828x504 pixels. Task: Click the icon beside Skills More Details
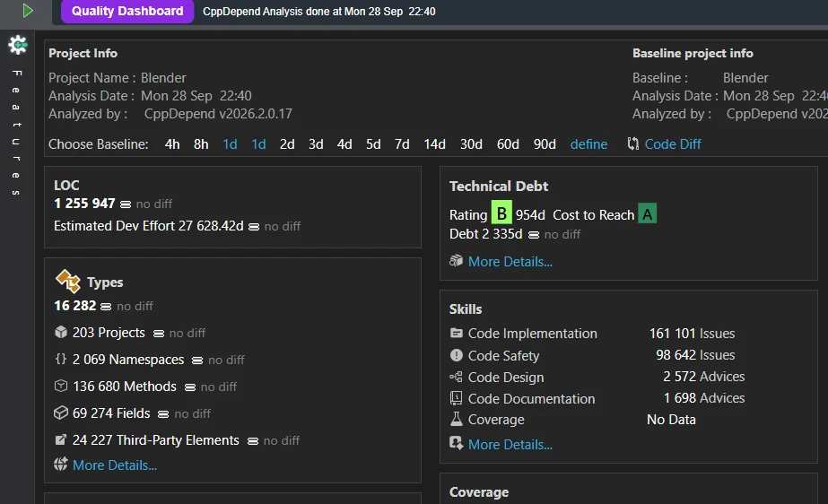(456, 443)
